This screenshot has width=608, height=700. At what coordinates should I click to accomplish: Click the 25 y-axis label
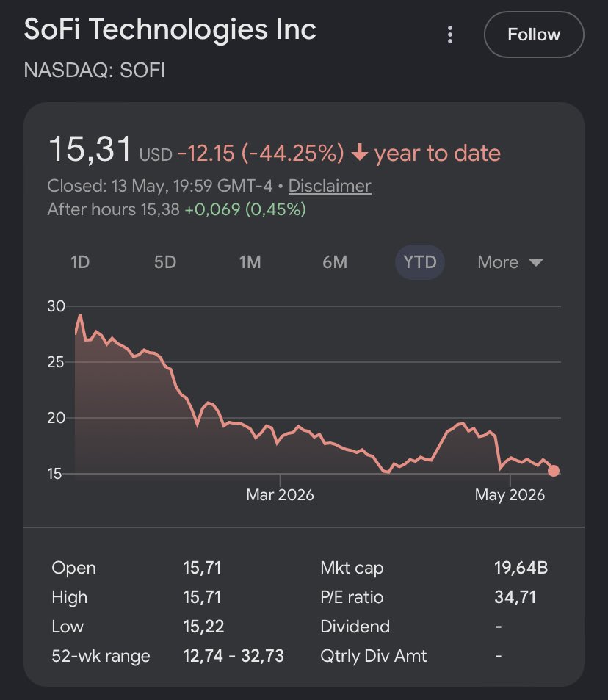[57, 362]
